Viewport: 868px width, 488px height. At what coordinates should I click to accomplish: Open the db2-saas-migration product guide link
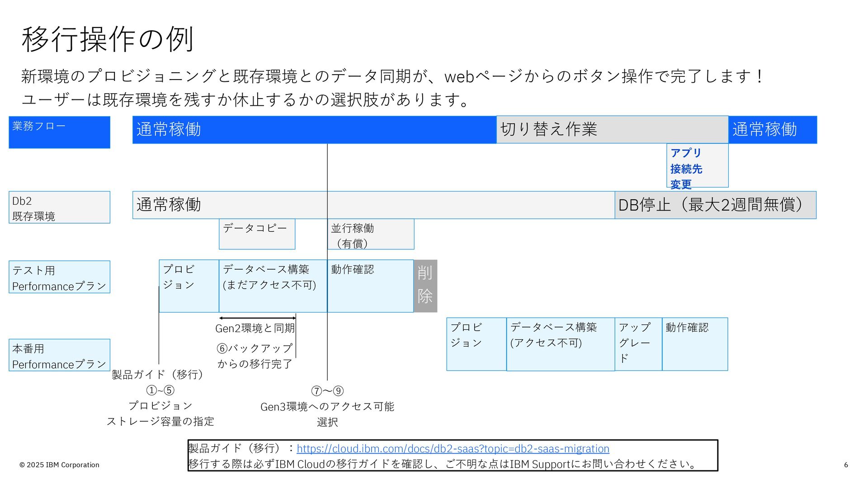pos(453,449)
